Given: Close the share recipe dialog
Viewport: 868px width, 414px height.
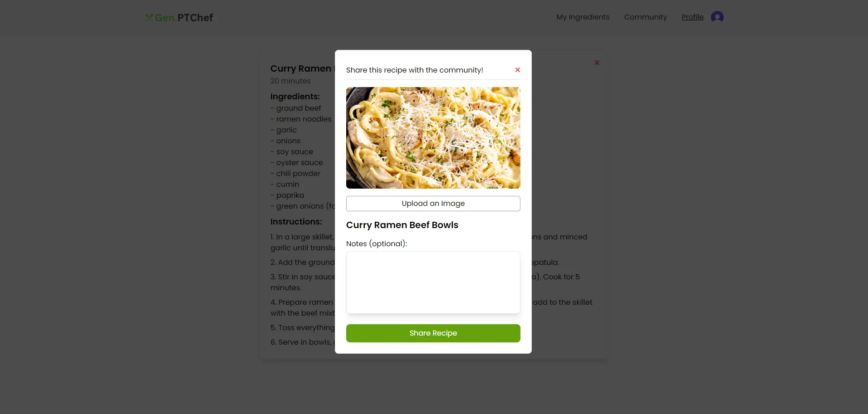Looking at the screenshot, I should [517, 70].
